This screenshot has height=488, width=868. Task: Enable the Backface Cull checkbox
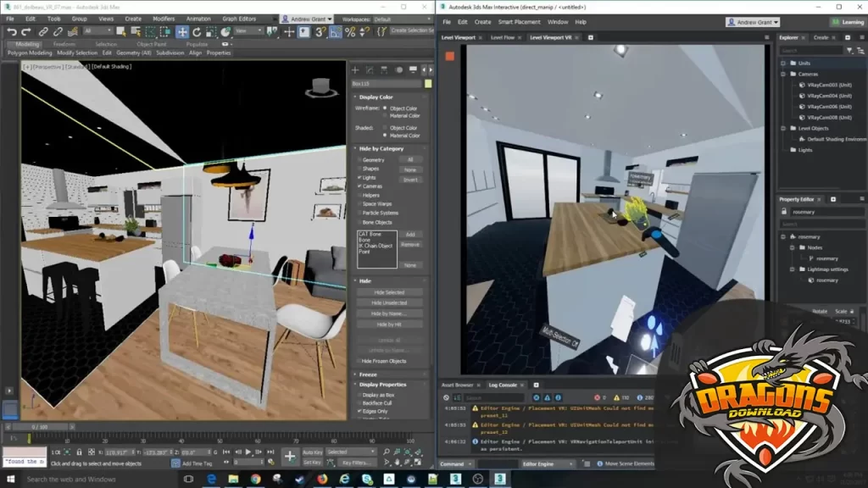pyautogui.click(x=359, y=402)
